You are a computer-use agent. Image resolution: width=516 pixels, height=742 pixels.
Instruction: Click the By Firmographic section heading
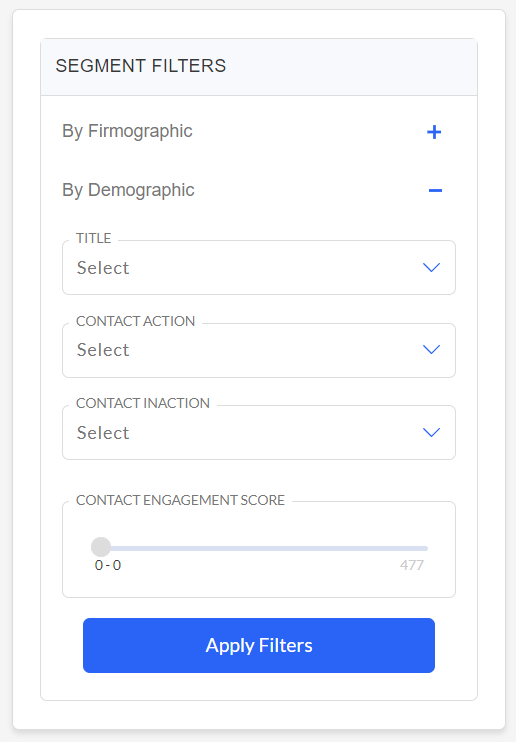click(x=127, y=131)
